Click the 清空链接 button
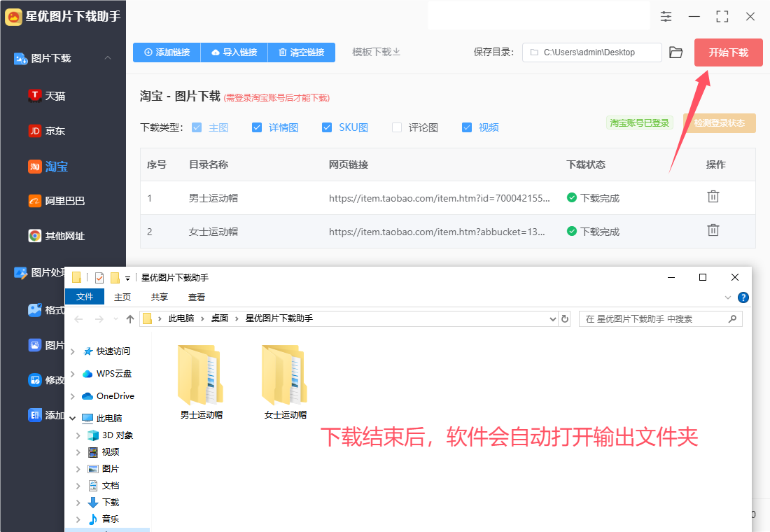The width and height of the screenshot is (770, 532). 302,52
